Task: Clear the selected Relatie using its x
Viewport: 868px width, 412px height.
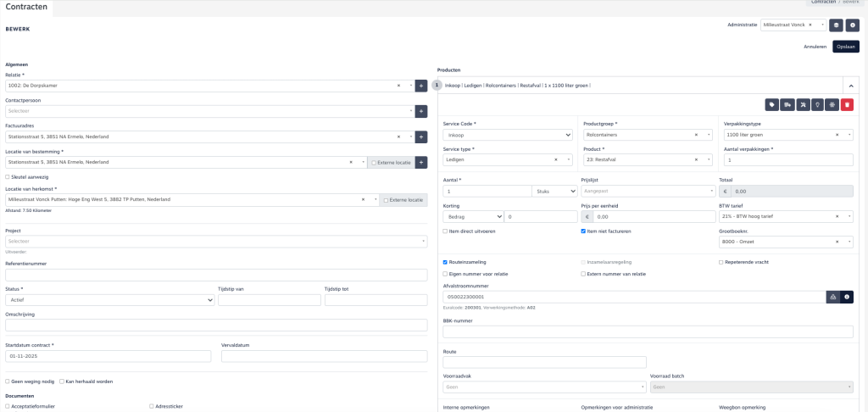Action: click(x=398, y=86)
